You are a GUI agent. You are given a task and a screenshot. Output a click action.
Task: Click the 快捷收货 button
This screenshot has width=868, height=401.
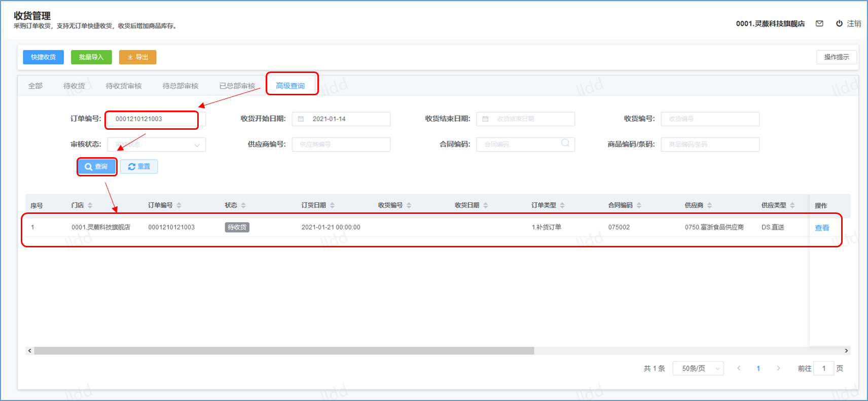43,57
